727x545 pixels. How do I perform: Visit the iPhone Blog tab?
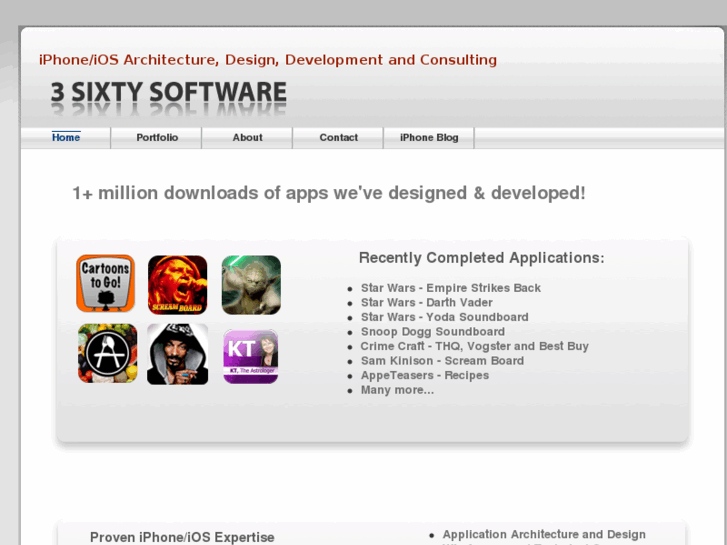click(429, 138)
